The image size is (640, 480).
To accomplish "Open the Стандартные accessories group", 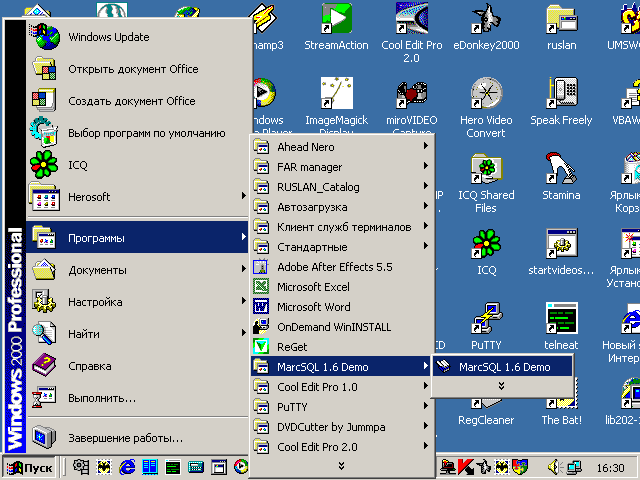I will pyautogui.click(x=341, y=247).
